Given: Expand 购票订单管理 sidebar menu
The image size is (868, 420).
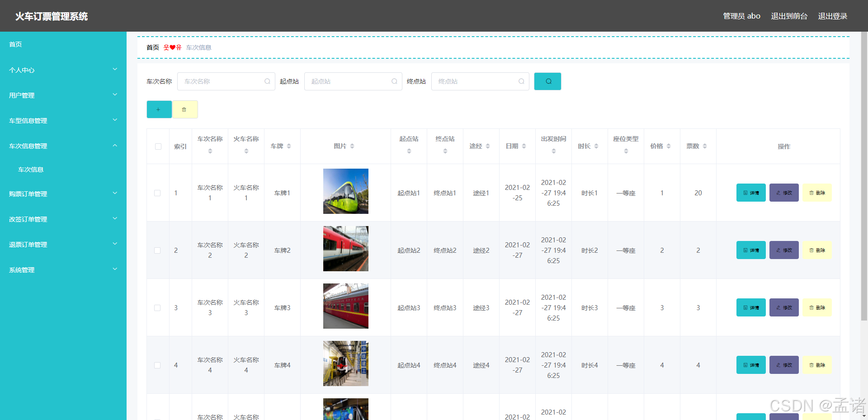Looking at the screenshot, I should point(63,193).
